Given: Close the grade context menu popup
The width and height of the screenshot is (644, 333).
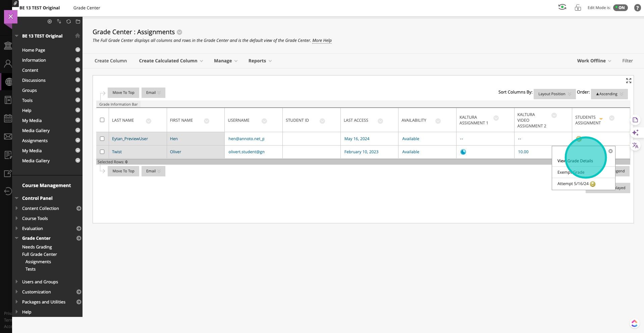Looking at the screenshot, I should pos(610,151).
